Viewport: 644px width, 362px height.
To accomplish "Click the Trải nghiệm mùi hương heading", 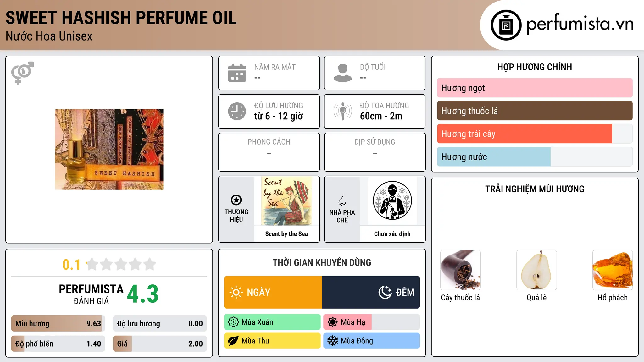I will coord(535,189).
